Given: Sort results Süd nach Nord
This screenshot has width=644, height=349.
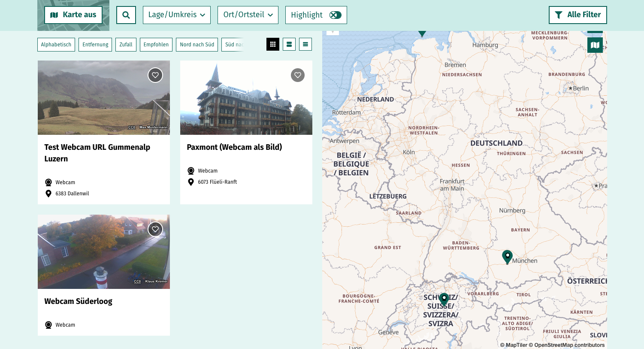Looking at the screenshot, I should [234, 45].
